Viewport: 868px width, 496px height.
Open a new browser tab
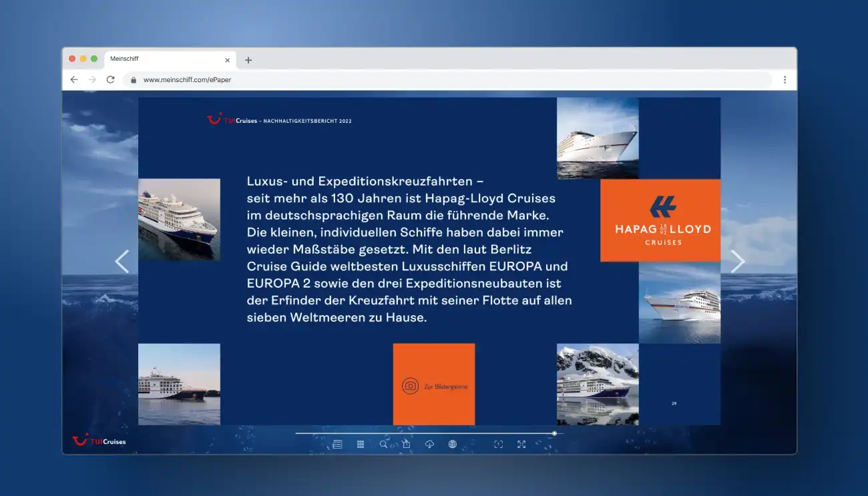click(x=248, y=60)
